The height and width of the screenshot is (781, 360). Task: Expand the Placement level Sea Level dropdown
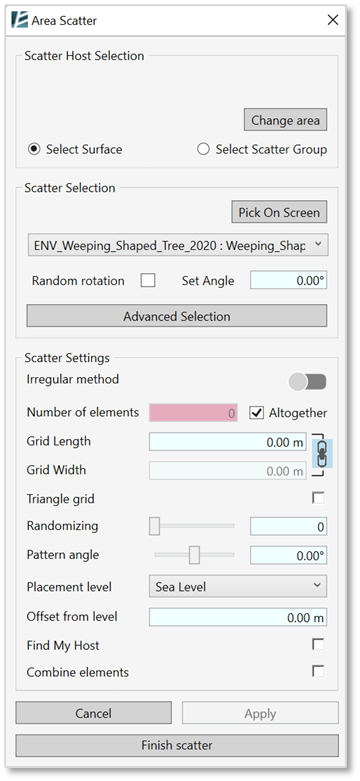coord(238,586)
